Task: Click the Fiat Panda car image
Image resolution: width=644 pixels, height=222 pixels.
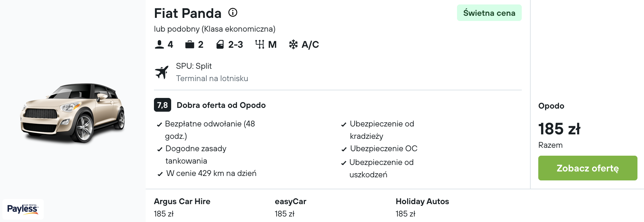Action: [73, 113]
